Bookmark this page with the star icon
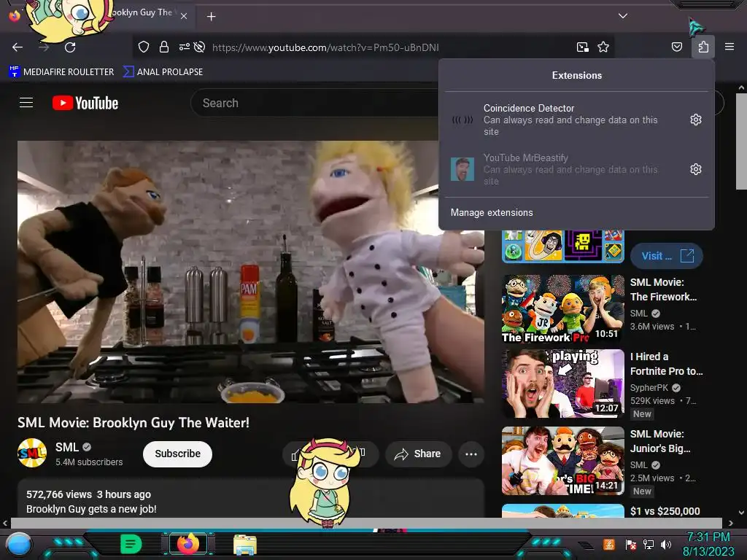 pos(603,47)
